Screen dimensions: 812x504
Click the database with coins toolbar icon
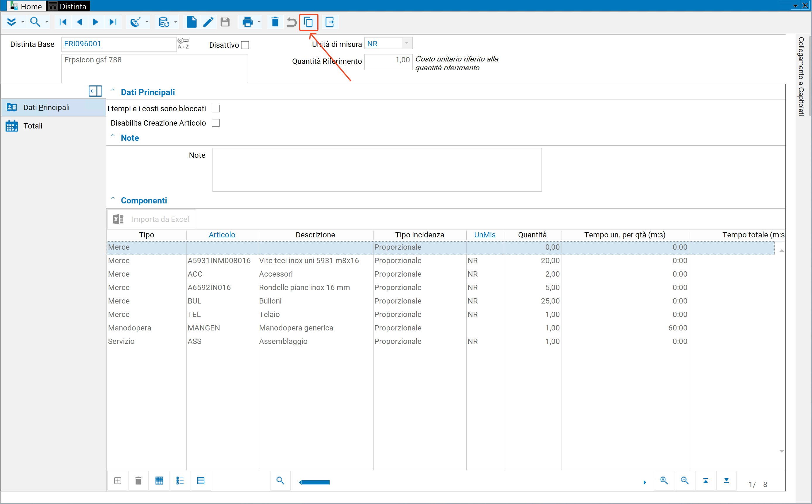(x=164, y=22)
